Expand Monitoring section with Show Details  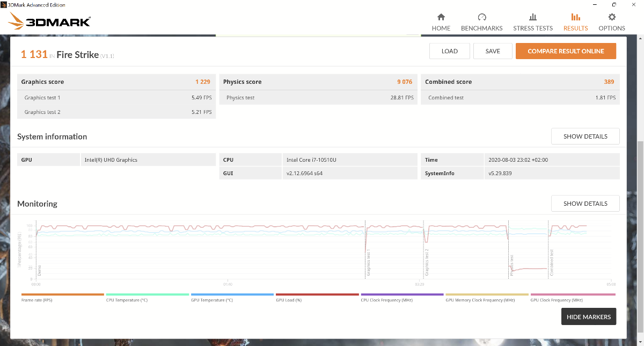point(585,204)
